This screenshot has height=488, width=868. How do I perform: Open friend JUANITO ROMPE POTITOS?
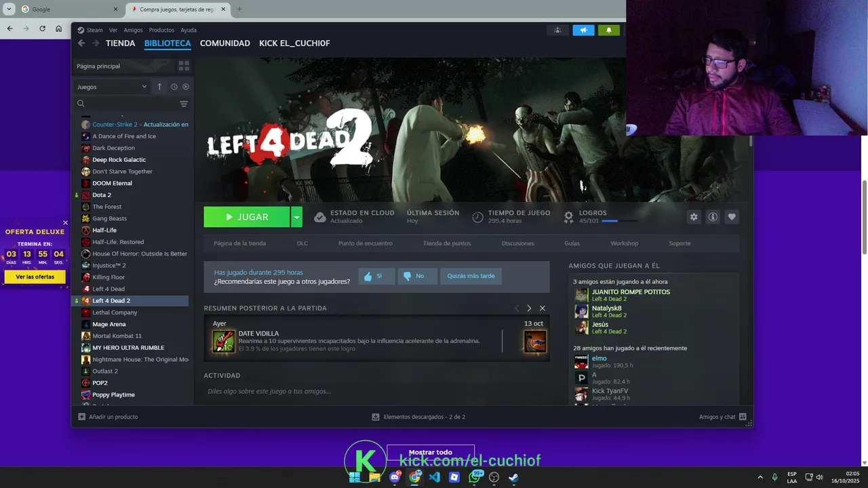(631, 292)
